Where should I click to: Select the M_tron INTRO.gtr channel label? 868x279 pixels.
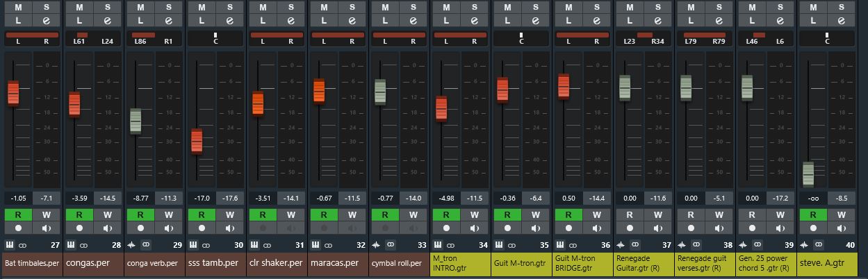(x=460, y=264)
